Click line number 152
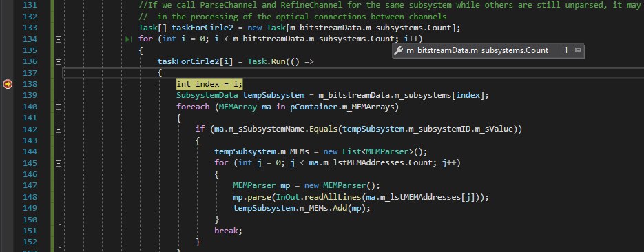The height and width of the screenshot is (252, 644). point(30,242)
